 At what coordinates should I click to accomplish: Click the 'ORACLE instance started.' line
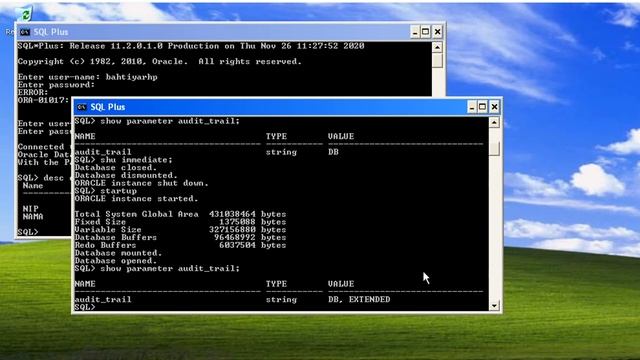click(x=136, y=198)
